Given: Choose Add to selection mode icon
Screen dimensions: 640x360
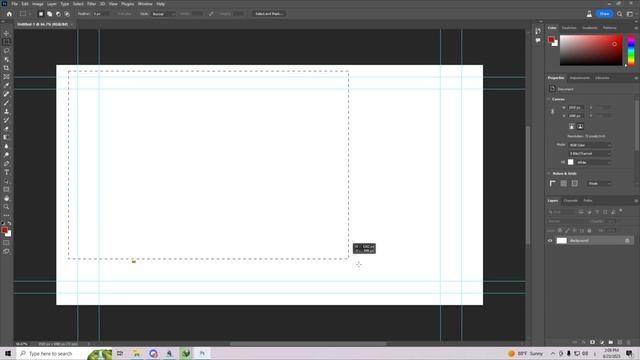Looking at the screenshot, I should pyautogui.click(x=49, y=14).
